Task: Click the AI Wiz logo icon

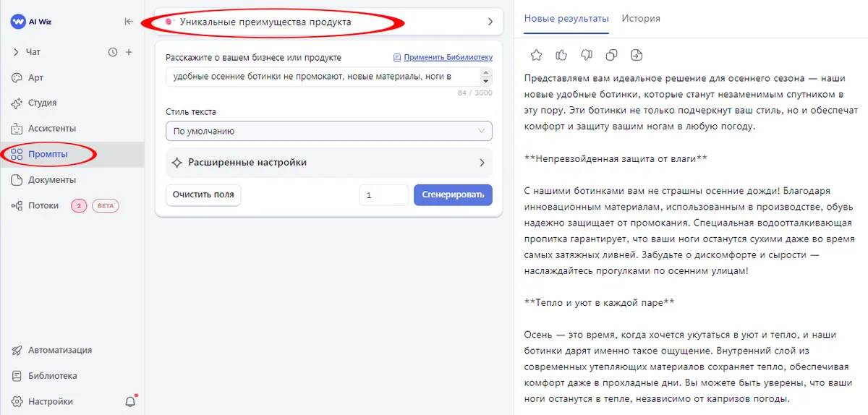Action: tap(18, 22)
